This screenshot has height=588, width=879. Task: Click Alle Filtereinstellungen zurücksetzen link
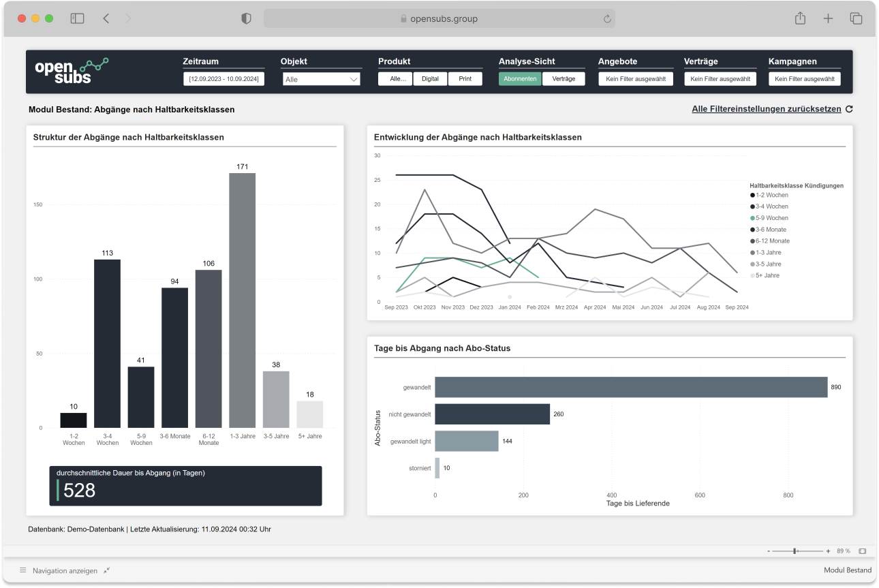click(767, 109)
